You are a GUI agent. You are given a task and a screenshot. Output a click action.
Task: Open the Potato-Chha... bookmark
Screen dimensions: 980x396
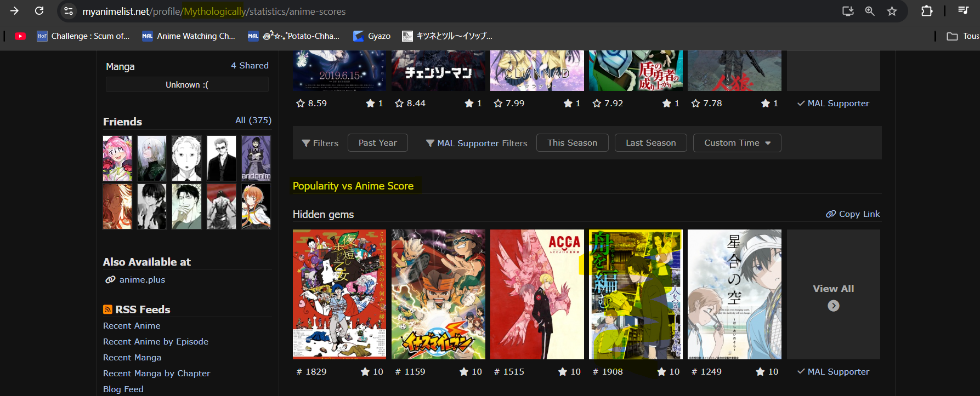point(294,36)
